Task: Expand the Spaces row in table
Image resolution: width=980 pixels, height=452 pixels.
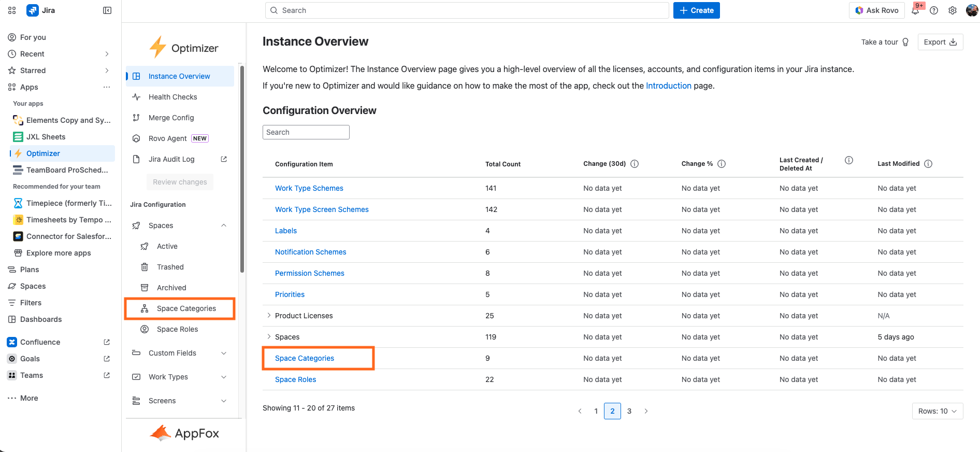Action: (269, 337)
